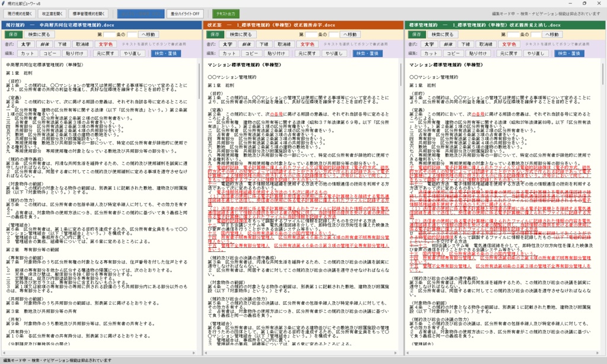Click the 標準管理規約を開く toolbar button
The image size is (607, 364).
(x=89, y=14)
